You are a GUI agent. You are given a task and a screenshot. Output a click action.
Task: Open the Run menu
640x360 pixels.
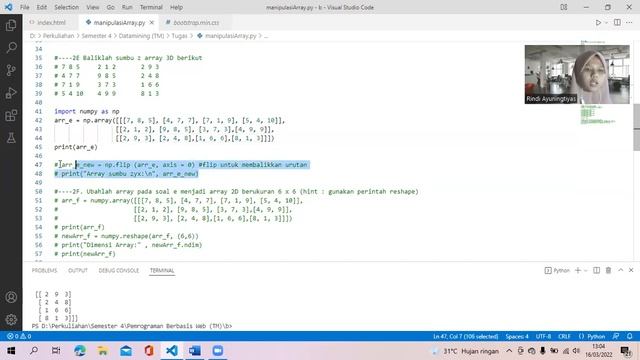tap(127, 7)
